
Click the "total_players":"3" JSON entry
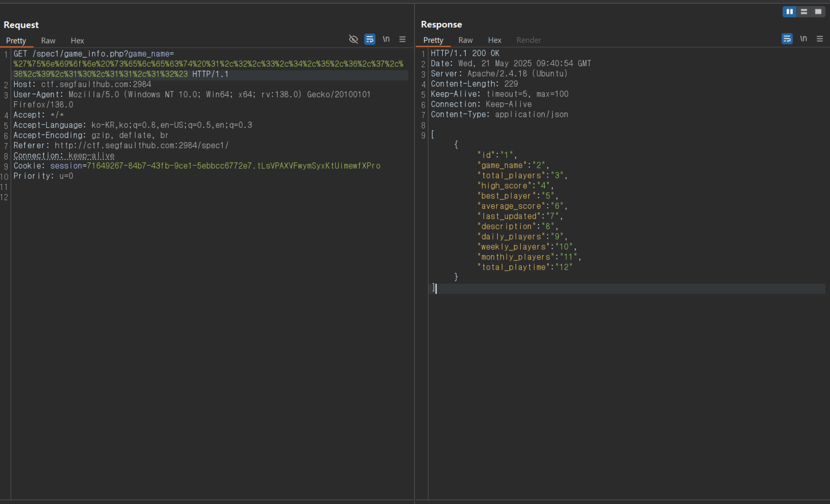click(x=522, y=176)
